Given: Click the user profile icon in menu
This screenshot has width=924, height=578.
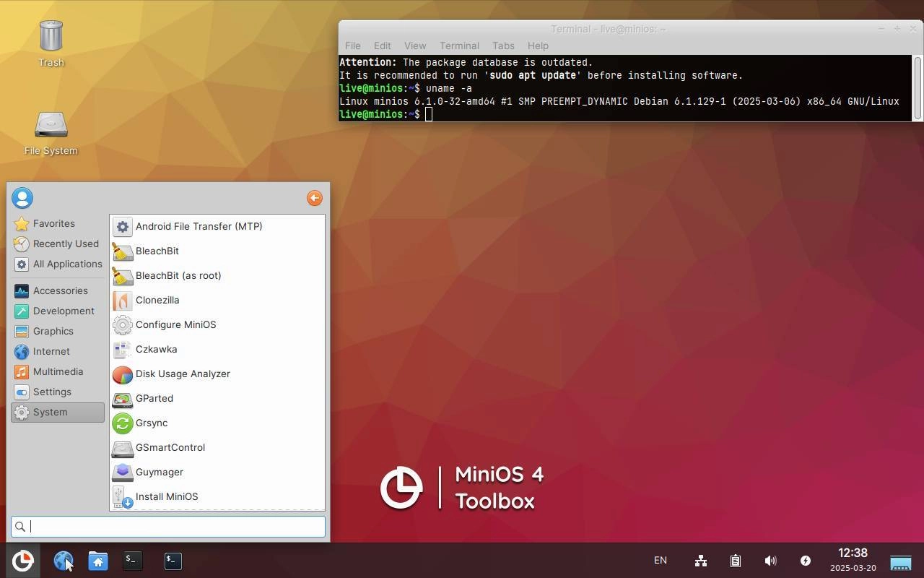Looking at the screenshot, I should point(22,198).
